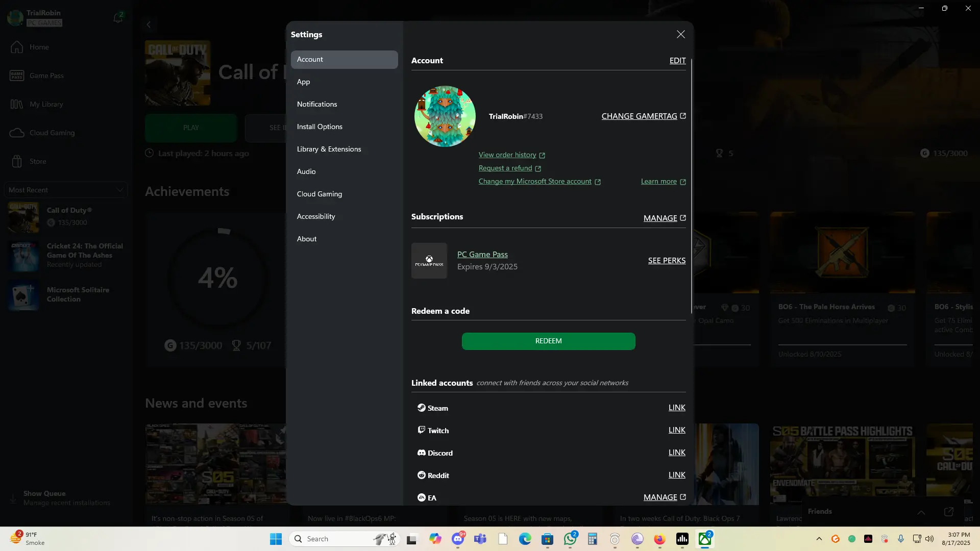Image resolution: width=980 pixels, height=551 pixels.
Task: Expand the Most Recent sort dropdown
Action: click(65, 190)
